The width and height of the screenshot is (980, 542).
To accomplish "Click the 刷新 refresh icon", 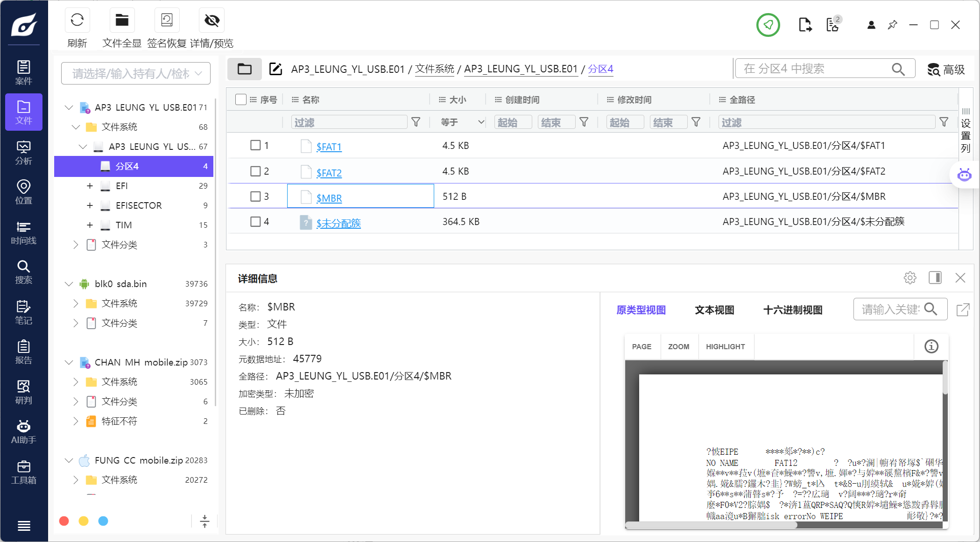I will click(77, 20).
